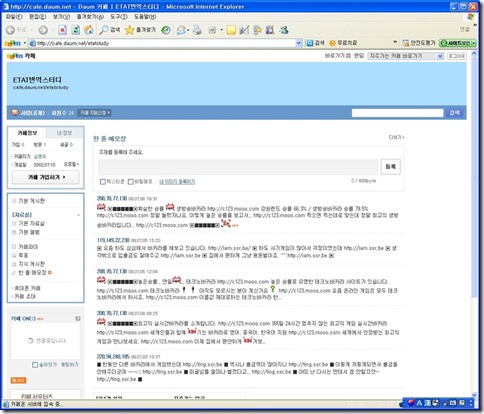Click the green Refresh page icon
The height and width of the screenshot is (414, 484).
[x=76, y=30]
